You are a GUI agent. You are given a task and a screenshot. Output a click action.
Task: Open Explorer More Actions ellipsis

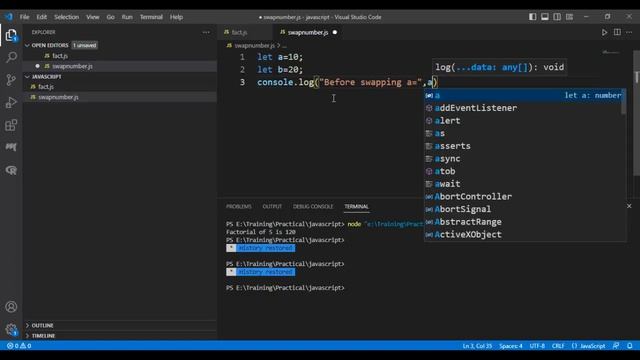206,32
